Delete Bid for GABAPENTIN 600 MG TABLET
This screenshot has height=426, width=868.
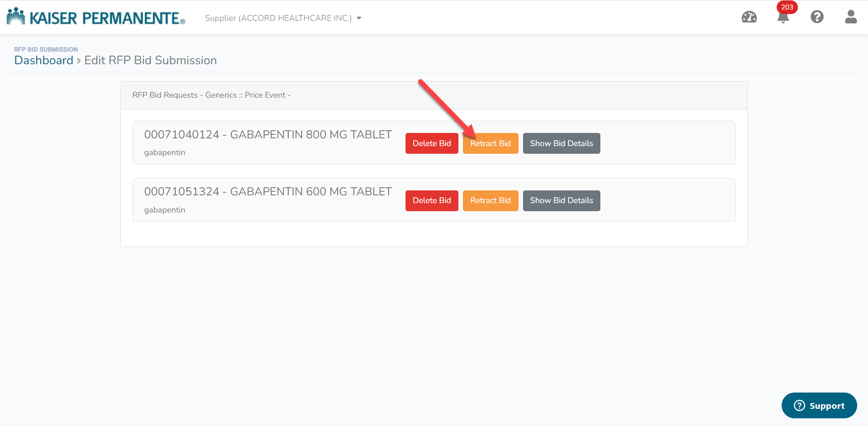tap(431, 200)
